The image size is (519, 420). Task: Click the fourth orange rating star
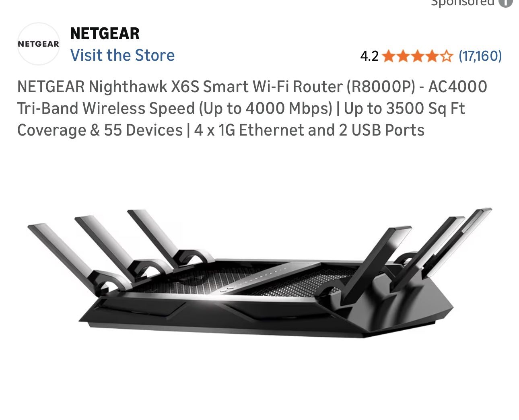point(432,56)
